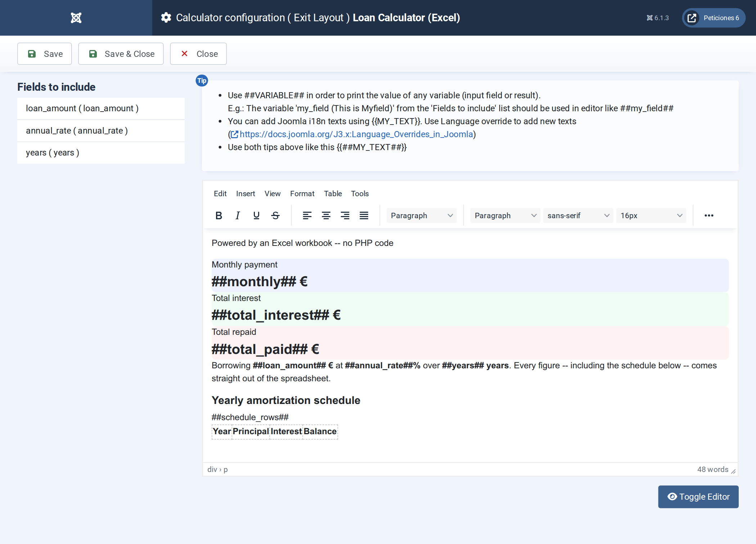Select years field in the list
The height and width of the screenshot is (544, 756).
click(x=101, y=153)
